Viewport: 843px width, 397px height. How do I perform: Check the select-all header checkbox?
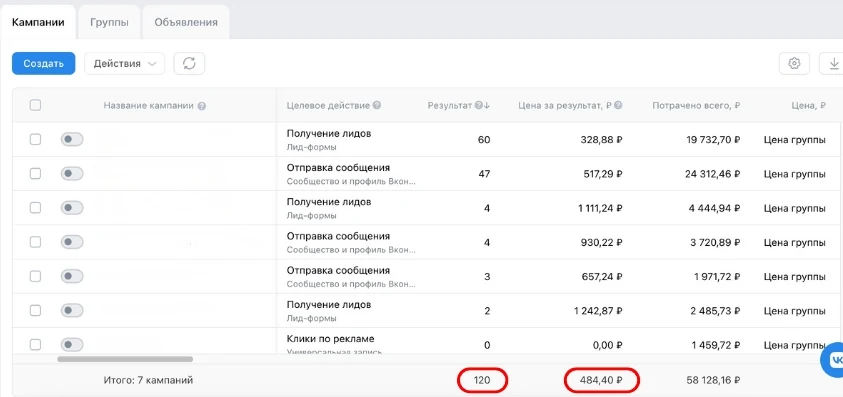tap(35, 105)
